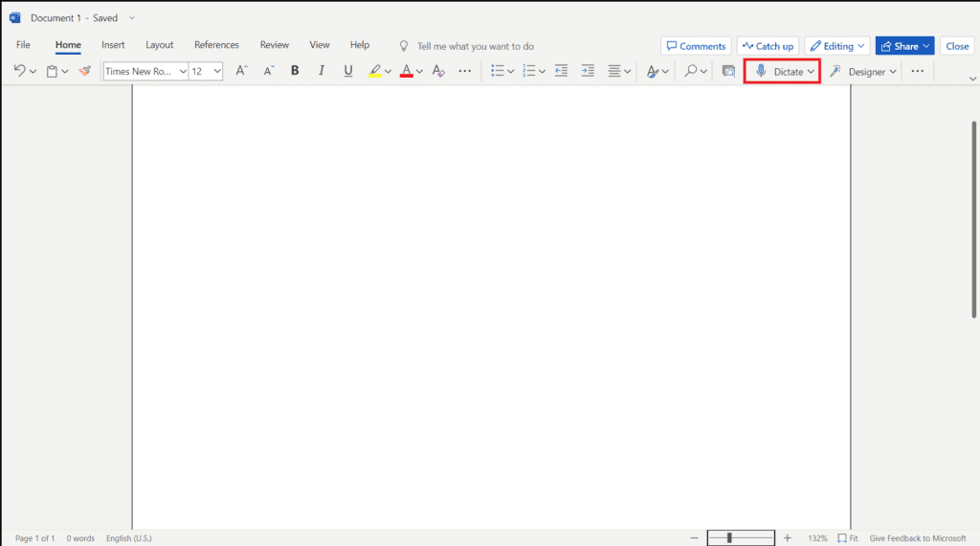Image resolution: width=980 pixels, height=546 pixels.
Task: Collapse the ribbon with the chevron
Action: click(x=972, y=79)
